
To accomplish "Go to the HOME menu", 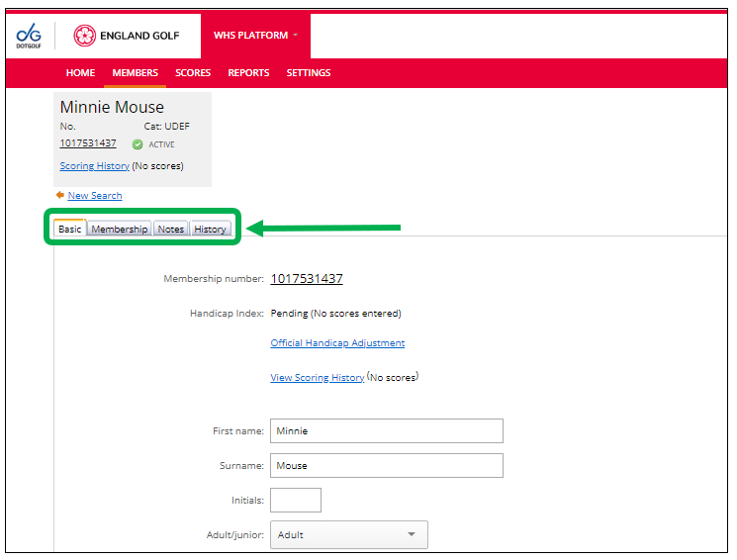I will [x=80, y=73].
